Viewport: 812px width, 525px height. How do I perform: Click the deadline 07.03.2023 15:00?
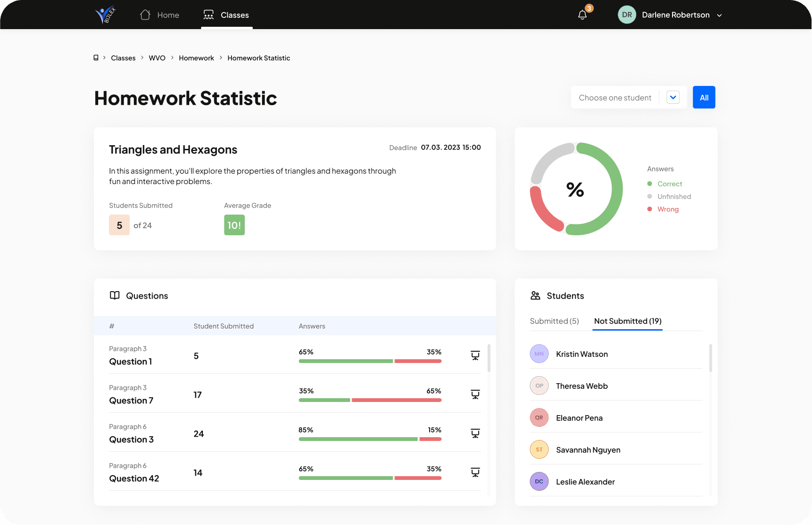tap(451, 147)
